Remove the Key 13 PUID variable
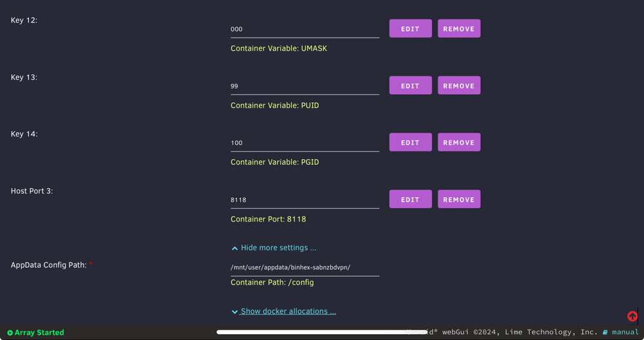Image resolution: width=644 pixels, height=340 pixels. [459, 86]
